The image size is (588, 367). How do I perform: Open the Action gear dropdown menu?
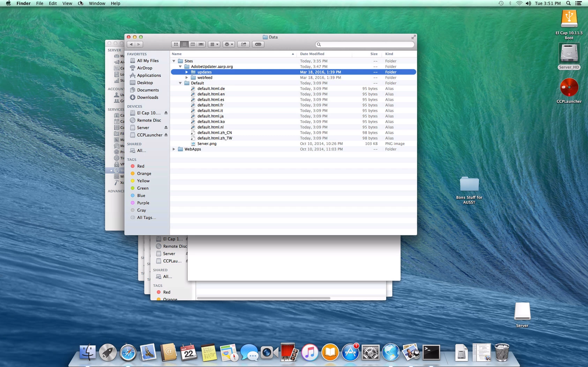[x=229, y=44]
